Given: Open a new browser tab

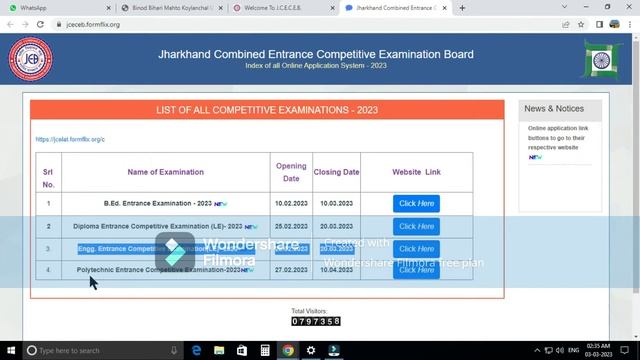Looking at the screenshot, I should 462,8.
